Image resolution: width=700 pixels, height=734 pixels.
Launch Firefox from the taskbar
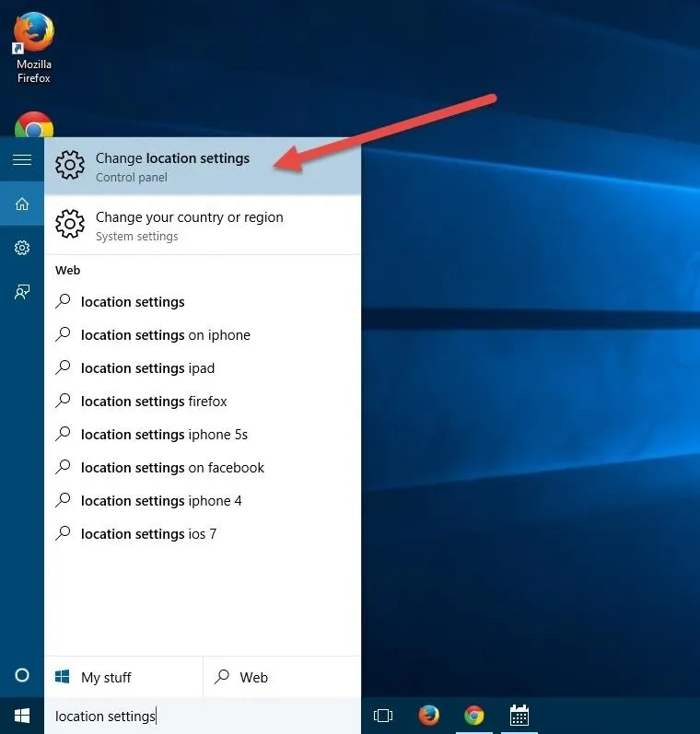[x=429, y=716]
